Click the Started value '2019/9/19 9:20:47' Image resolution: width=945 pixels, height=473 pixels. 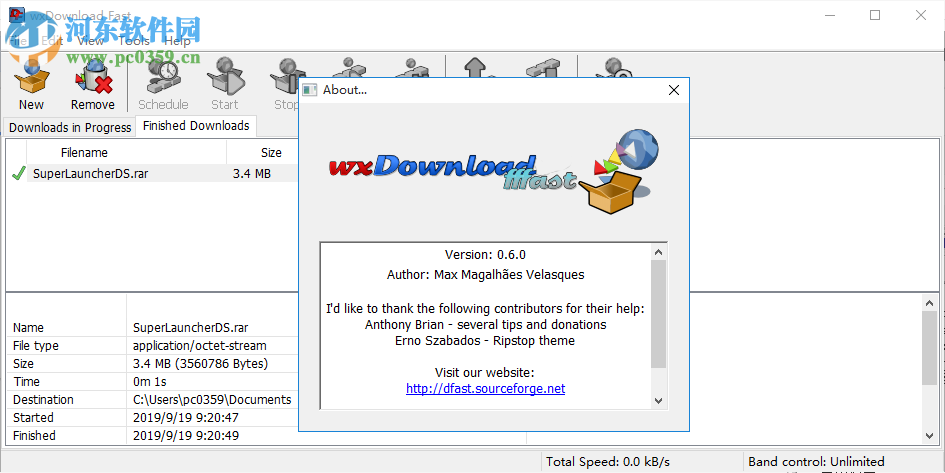pyautogui.click(x=186, y=418)
